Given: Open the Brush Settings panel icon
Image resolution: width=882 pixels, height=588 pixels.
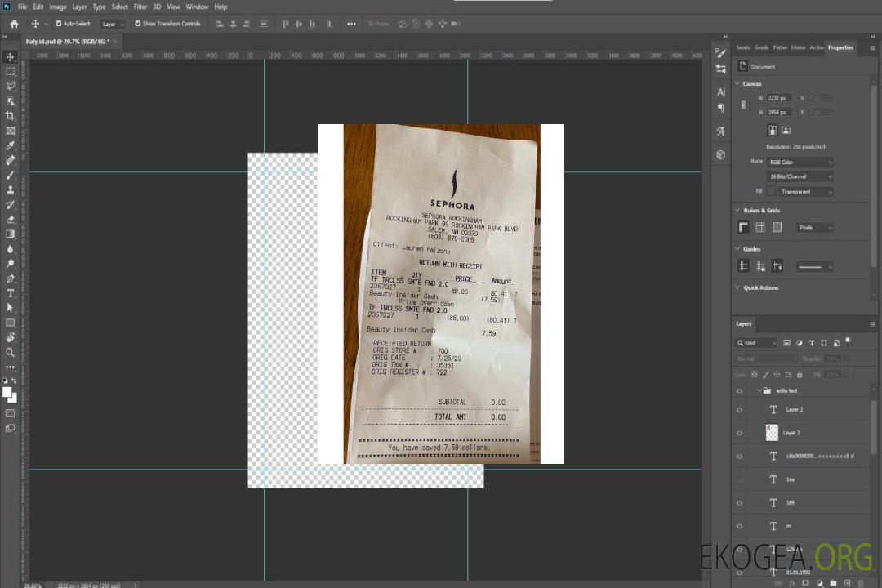Looking at the screenshot, I should 721,53.
